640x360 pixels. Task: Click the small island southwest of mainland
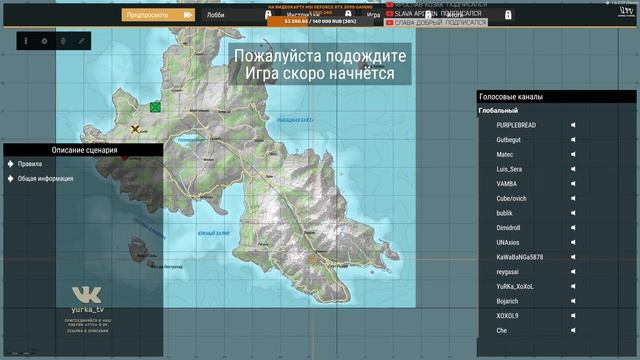pos(140,250)
